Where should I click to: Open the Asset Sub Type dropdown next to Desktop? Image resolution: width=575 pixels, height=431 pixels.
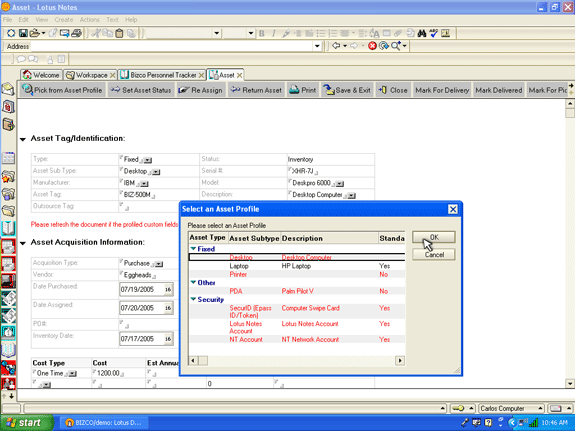(156, 172)
